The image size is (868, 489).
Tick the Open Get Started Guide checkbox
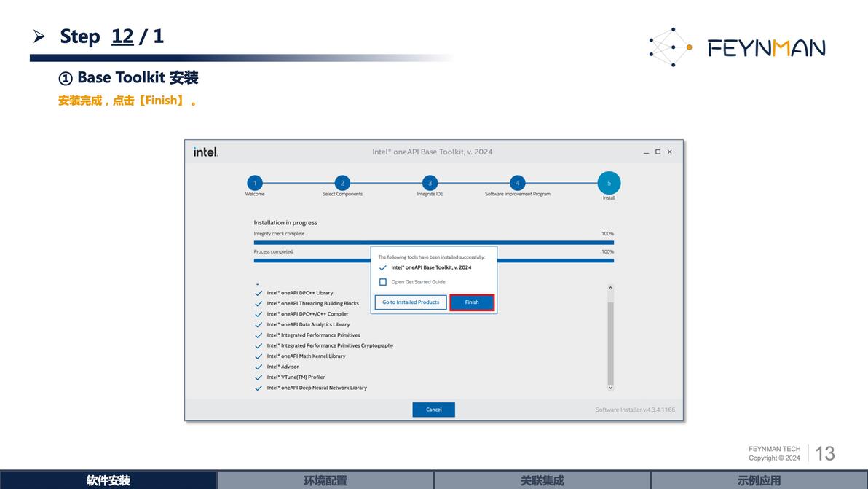tap(382, 282)
